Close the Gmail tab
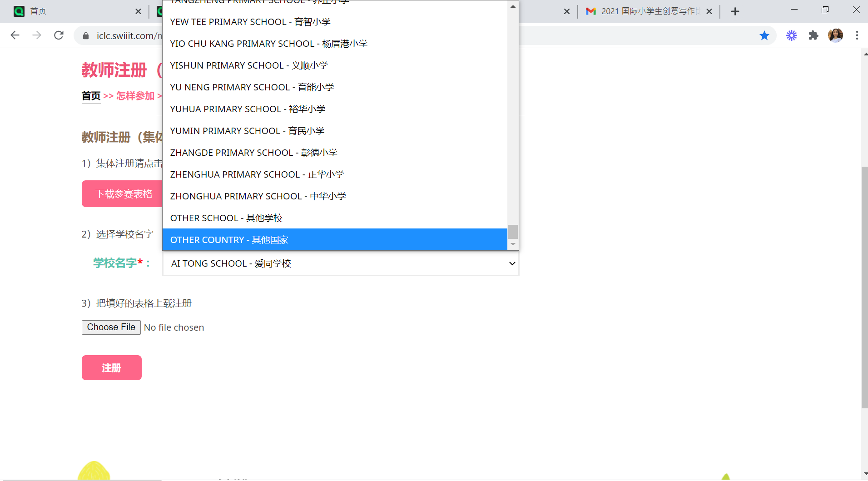Viewport: 868px width, 481px height. pos(709,11)
